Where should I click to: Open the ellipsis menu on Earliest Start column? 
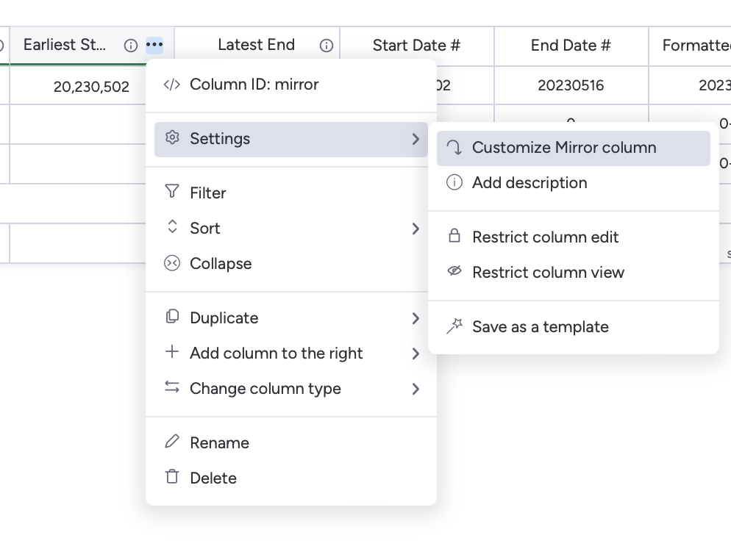pyautogui.click(x=154, y=46)
